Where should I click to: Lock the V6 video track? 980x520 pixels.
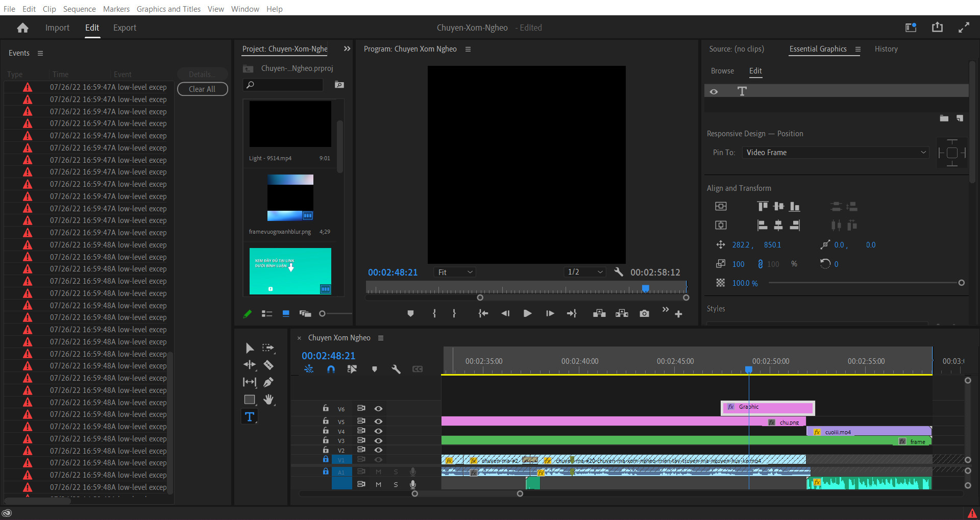pyautogui.click(x=325, y=408)
